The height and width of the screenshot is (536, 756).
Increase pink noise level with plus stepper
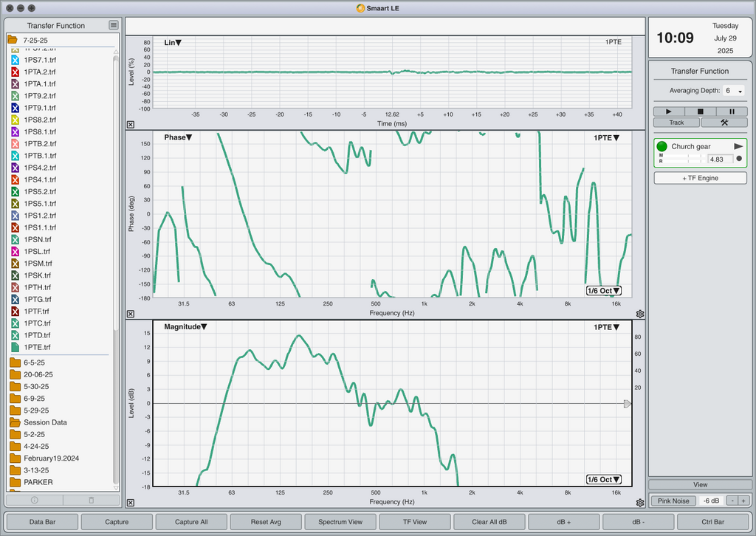[743, 501]
